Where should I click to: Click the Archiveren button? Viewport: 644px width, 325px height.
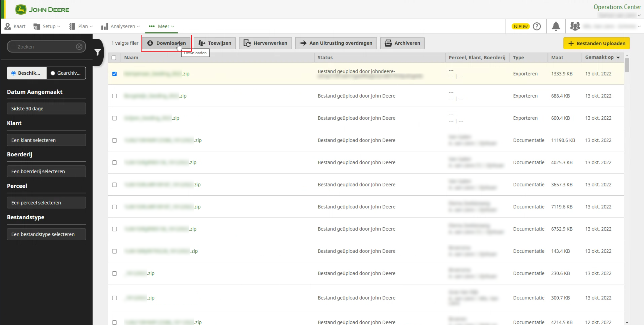(402, 43)
